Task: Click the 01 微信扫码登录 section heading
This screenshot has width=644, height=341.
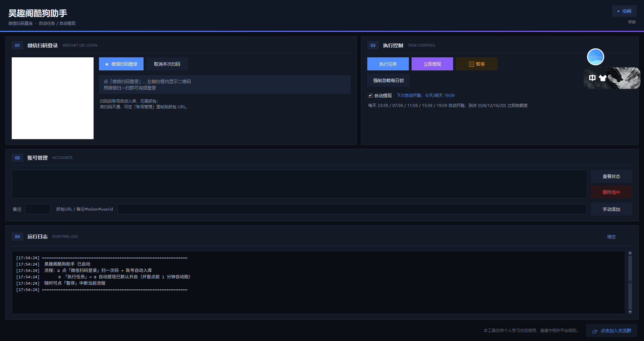Action: pyautogui.click(x=43, y=45)
